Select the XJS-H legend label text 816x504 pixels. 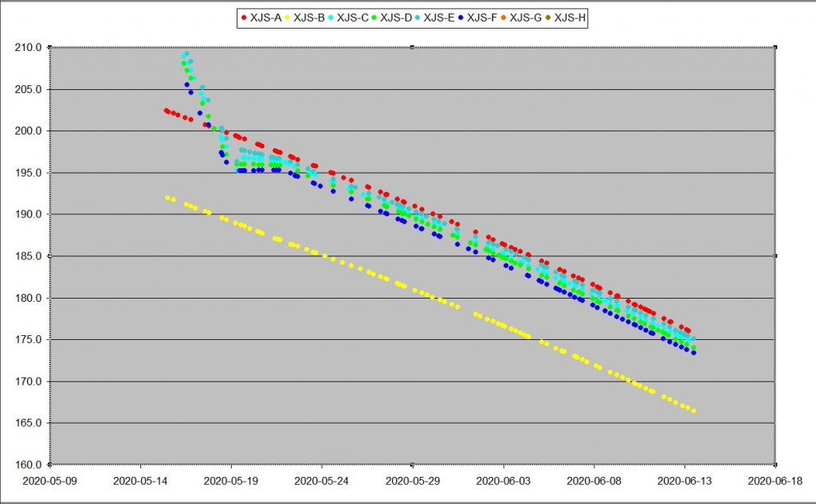pyautogui.click(x=569, y=18)
